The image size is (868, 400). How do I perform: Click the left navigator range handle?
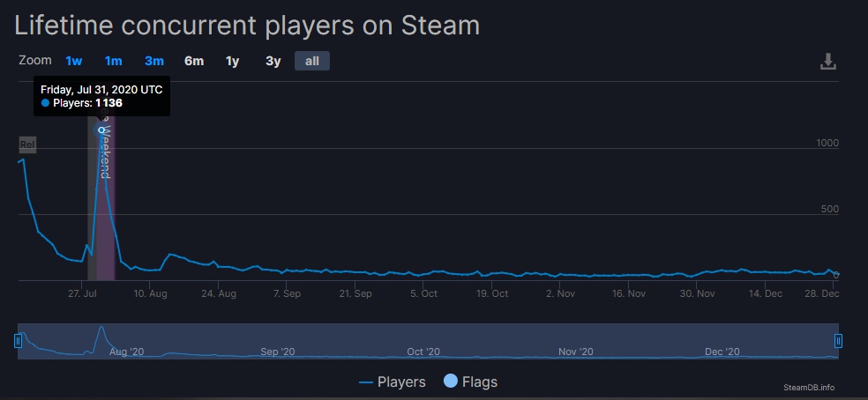pos(18,341)
